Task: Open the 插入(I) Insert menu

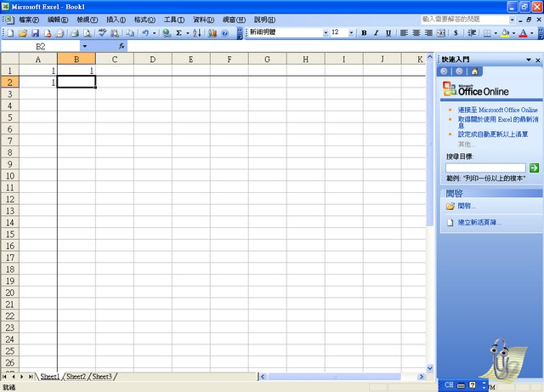Action: pos(116,20)
